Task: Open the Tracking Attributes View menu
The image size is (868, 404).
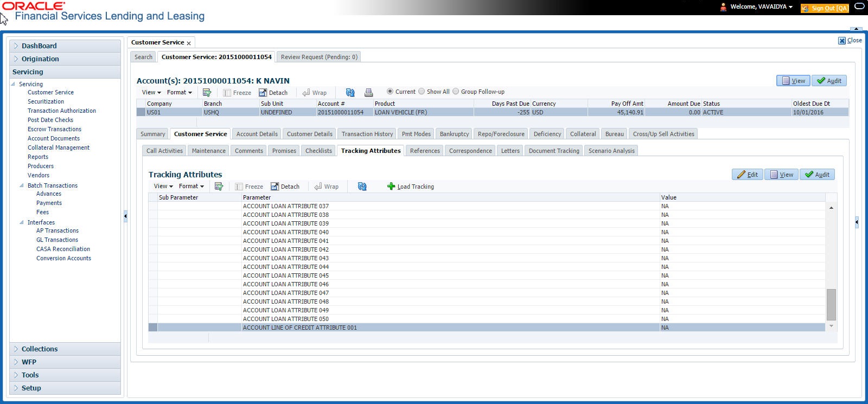Action: (163, 186)
